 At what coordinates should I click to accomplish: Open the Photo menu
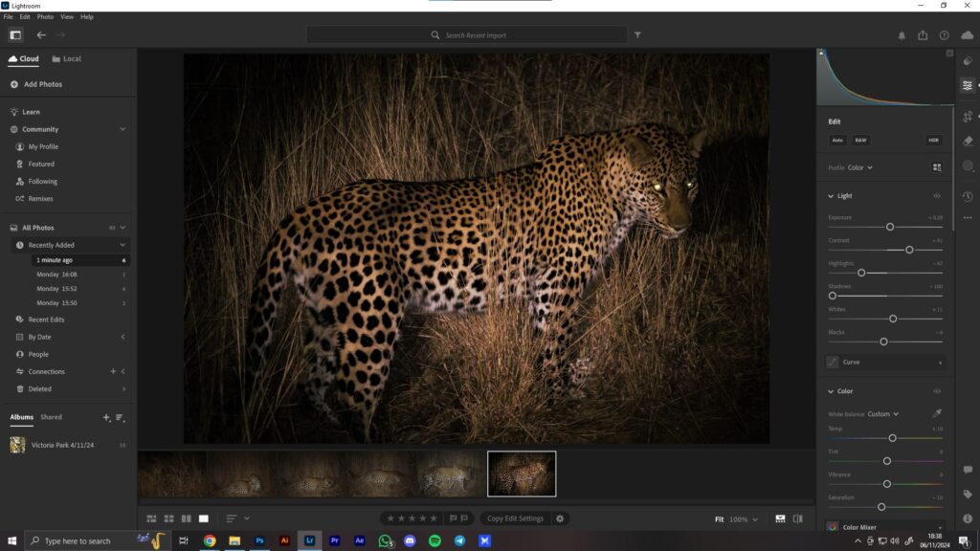pos(45,17)
